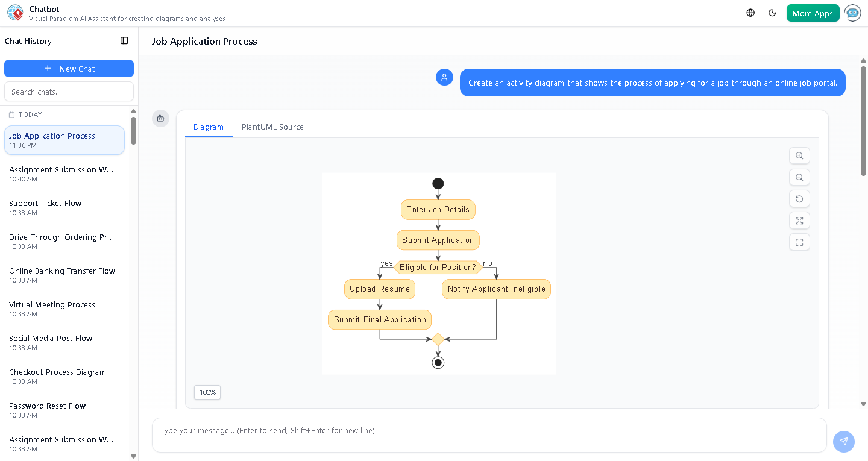The height and width of the screenshot is (461, 868).
Task: Open the chatbot logo menu at top left
Action: (x=15, y=13)
